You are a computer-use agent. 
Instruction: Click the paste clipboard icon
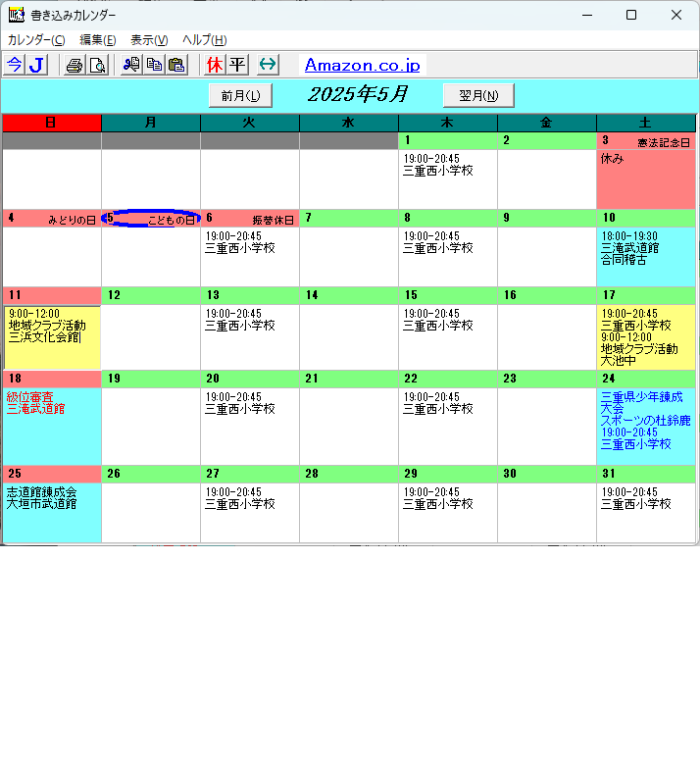click(176, 65)
